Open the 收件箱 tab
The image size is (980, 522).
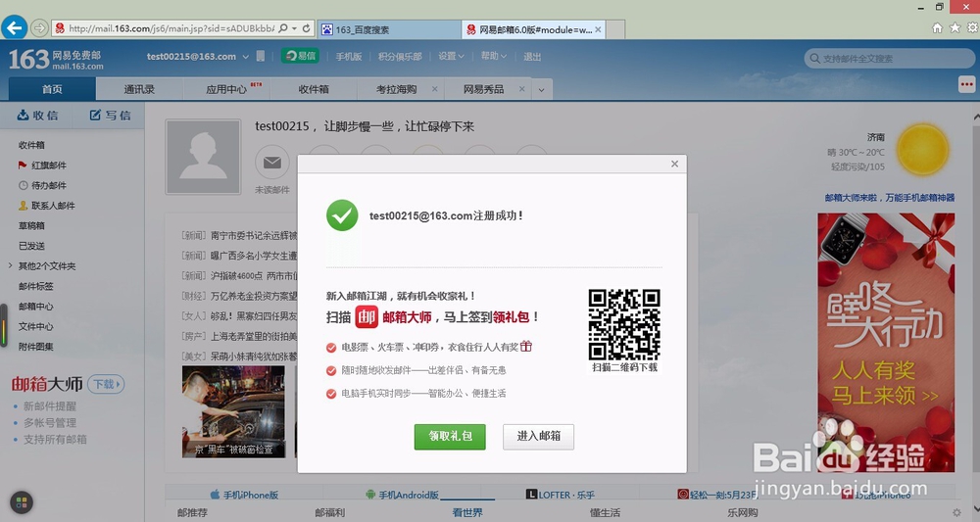coord(314,89)
